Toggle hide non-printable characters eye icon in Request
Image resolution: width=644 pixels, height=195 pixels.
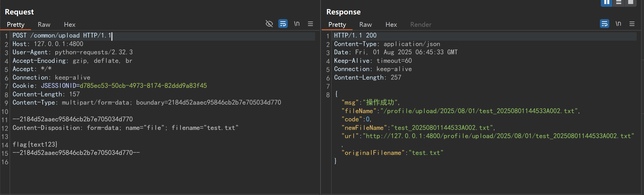coord(269,24)
